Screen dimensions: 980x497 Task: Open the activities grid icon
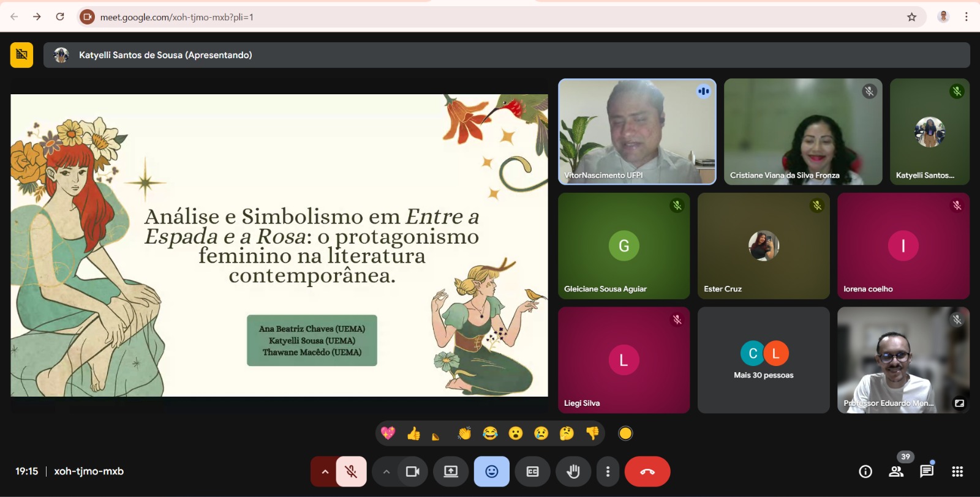(x=957, y=471)
